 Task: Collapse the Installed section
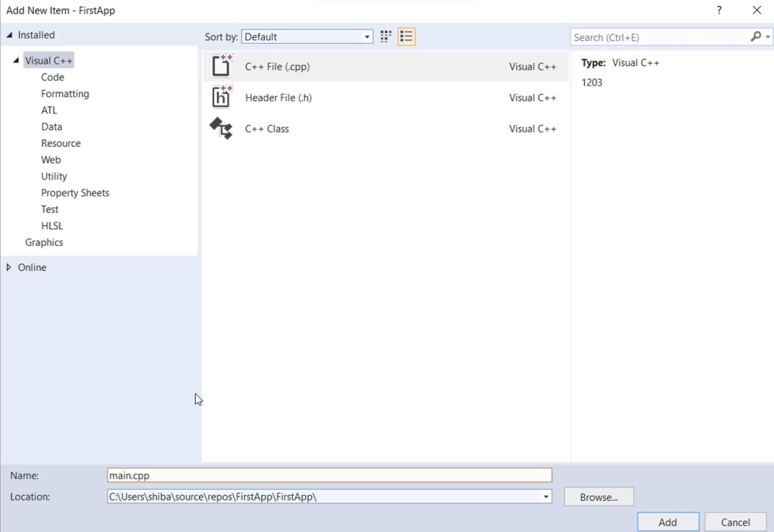pos(9,35)
